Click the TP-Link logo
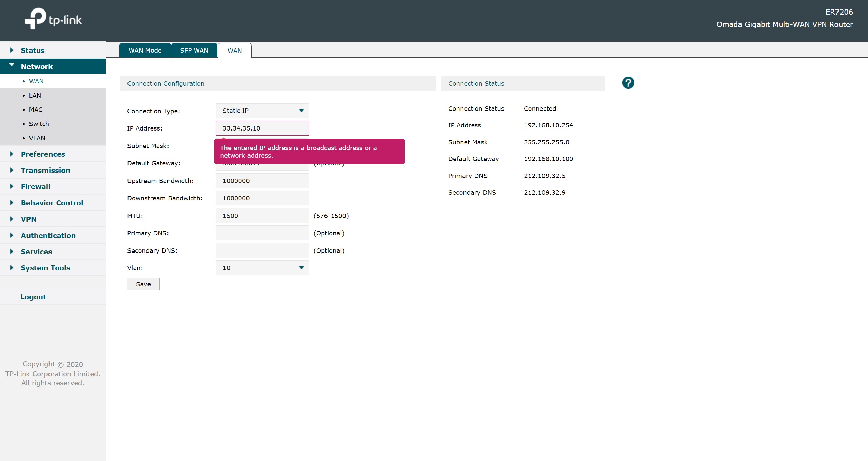868x461 pixels. point(54,19)
